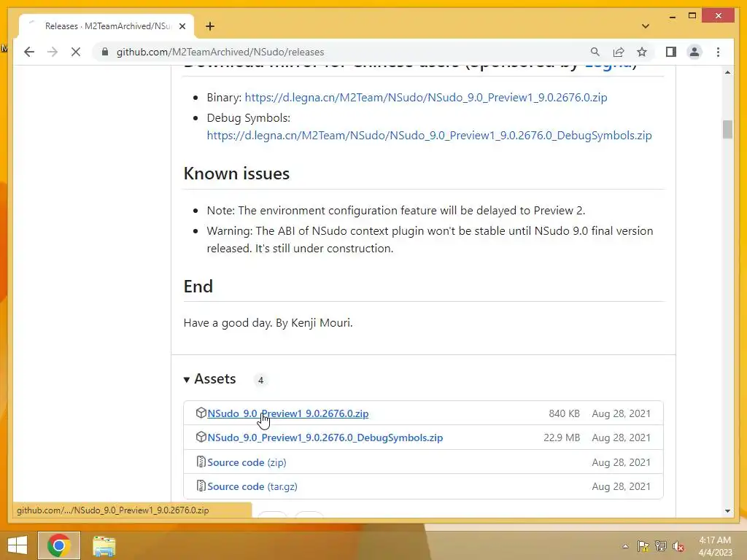Open the zoom magnifier icon in address bar
Screen dimensions: 747x560
pos(595,52)
